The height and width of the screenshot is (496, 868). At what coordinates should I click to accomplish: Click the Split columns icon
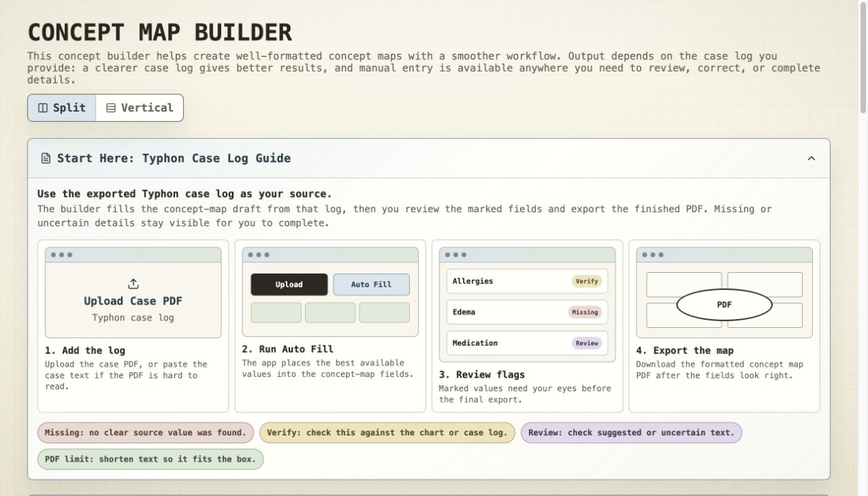43,108
